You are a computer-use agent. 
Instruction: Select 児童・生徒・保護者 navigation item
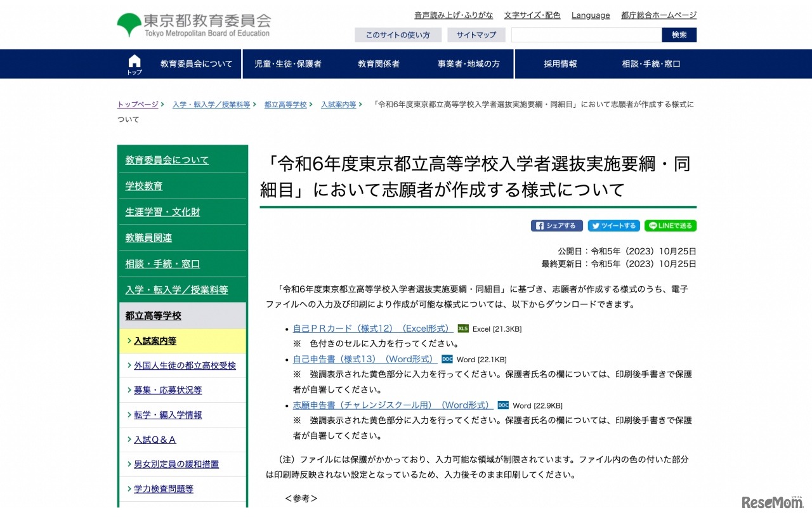tap(287, 64)
